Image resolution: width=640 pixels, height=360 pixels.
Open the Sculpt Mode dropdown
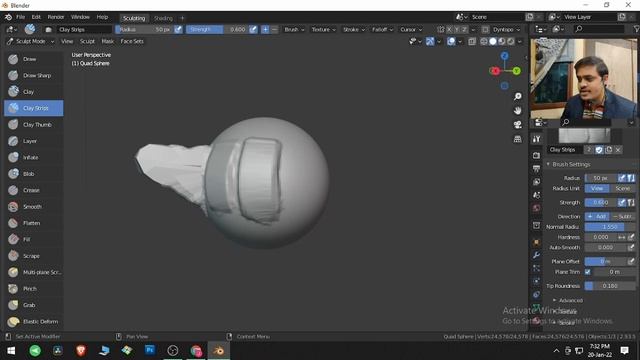31,41
